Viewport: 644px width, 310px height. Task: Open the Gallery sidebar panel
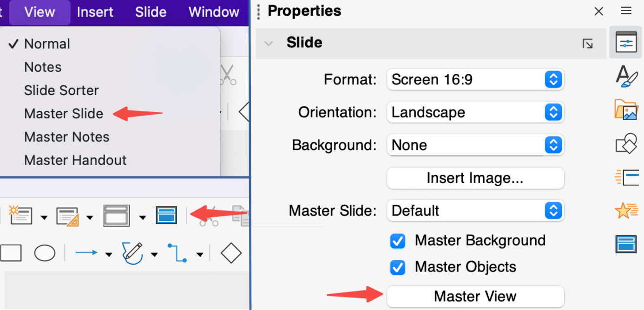626,110
